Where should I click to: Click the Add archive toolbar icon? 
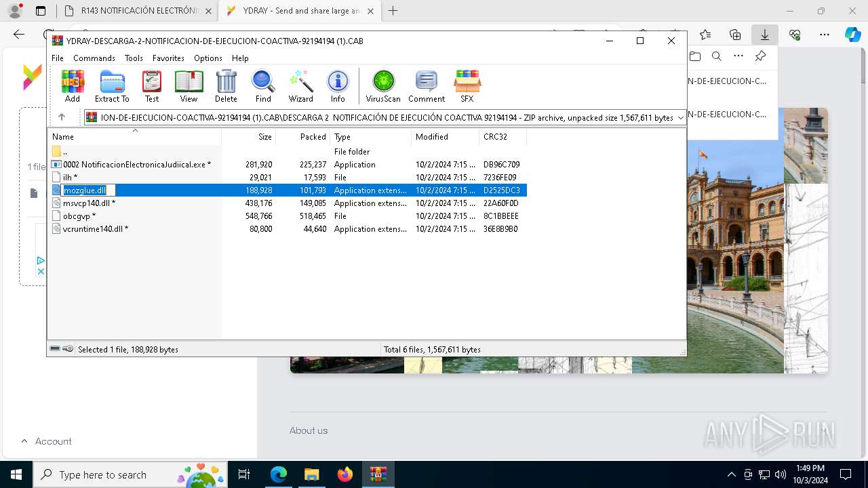(73, 86)
